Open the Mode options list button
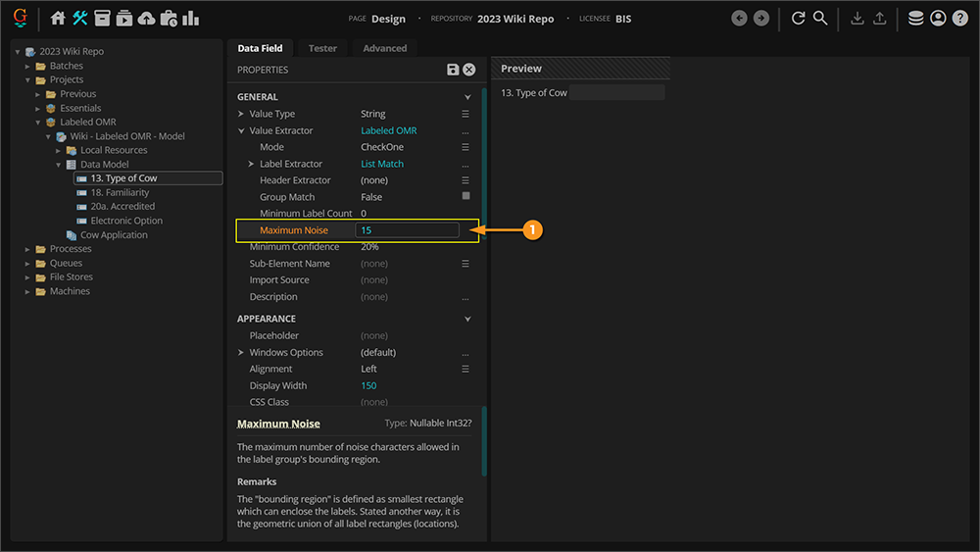Image resolution: width=980 pixels, height=552 pixels. [x=465, y=147]
